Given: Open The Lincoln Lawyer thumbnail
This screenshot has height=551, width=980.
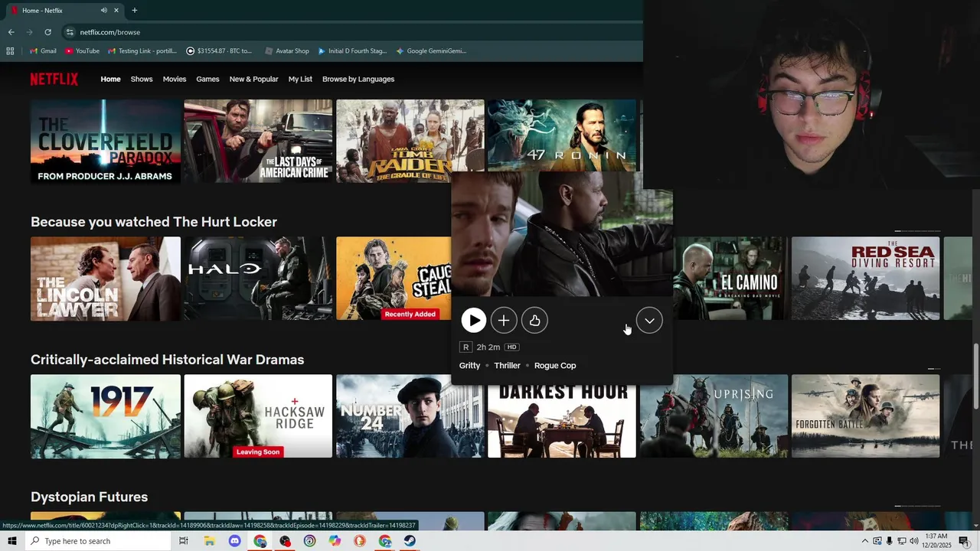Looking at the screenshot, I should (x=106, y=279).
